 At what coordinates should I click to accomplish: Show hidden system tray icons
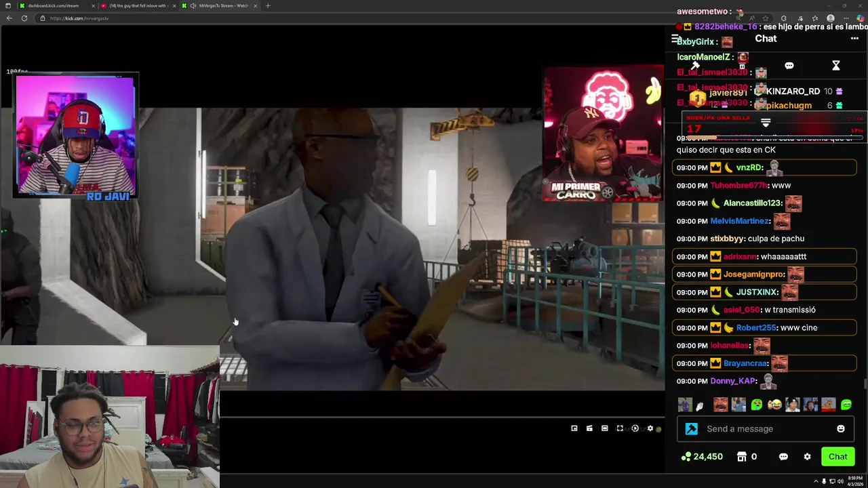816,481
